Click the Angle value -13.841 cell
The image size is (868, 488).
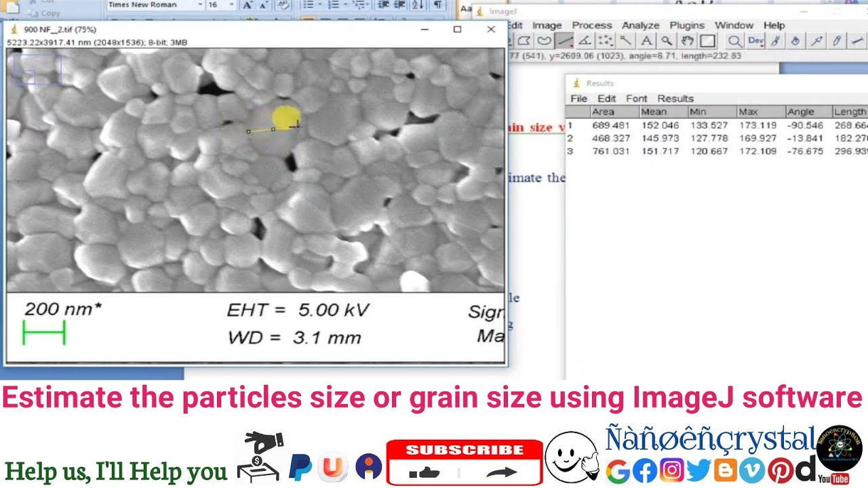(806, 138)
